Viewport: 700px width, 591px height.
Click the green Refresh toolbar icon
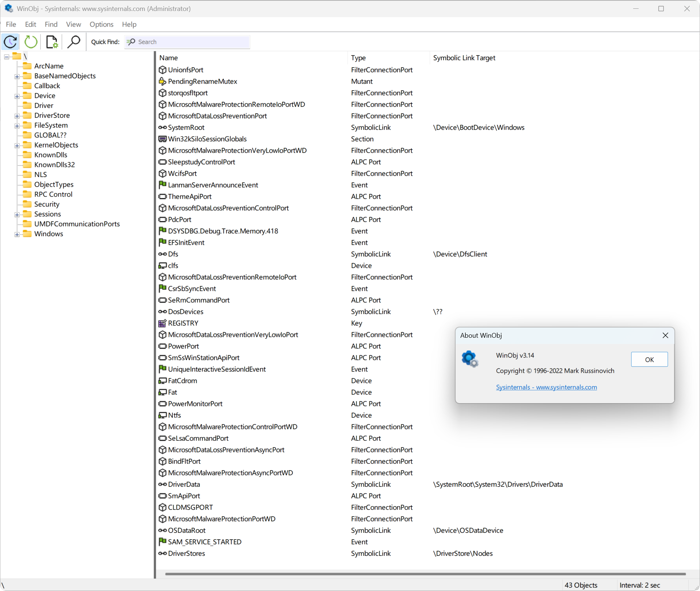(x=31, y=42)
